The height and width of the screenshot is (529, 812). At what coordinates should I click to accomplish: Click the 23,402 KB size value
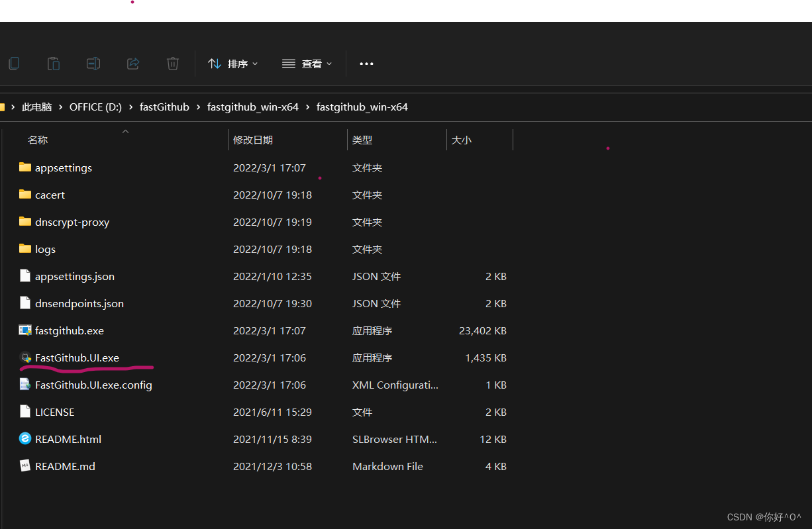coord(483,330)
